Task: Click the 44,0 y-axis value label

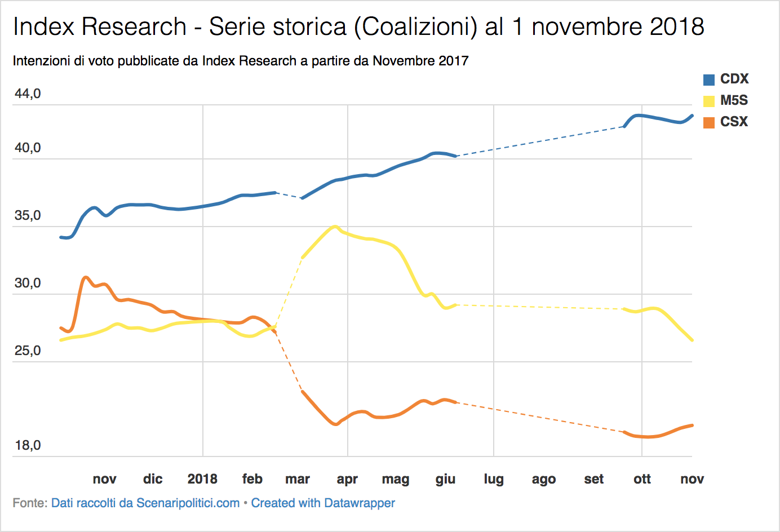Action: coord(28,94)
